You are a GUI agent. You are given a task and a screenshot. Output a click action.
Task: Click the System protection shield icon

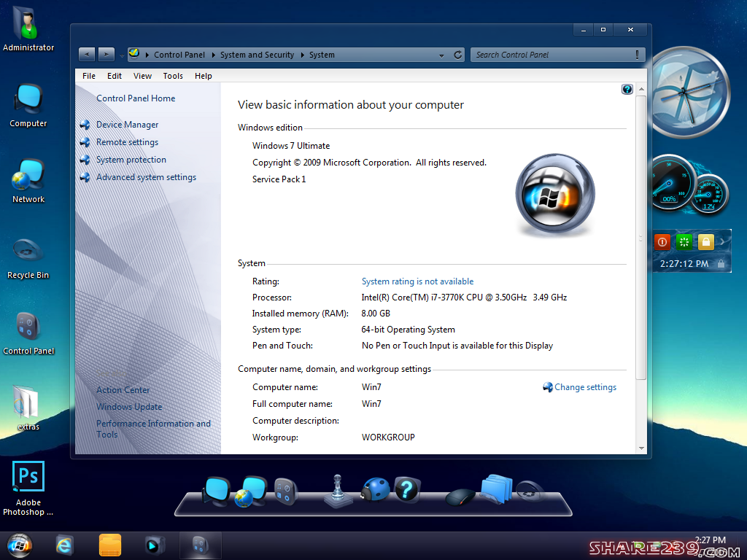85,160
